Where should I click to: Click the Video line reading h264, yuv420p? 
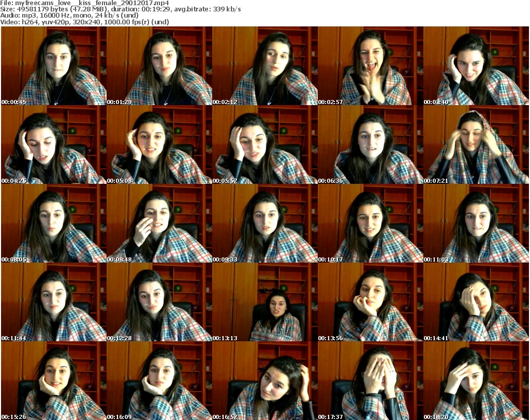[84, 22]
